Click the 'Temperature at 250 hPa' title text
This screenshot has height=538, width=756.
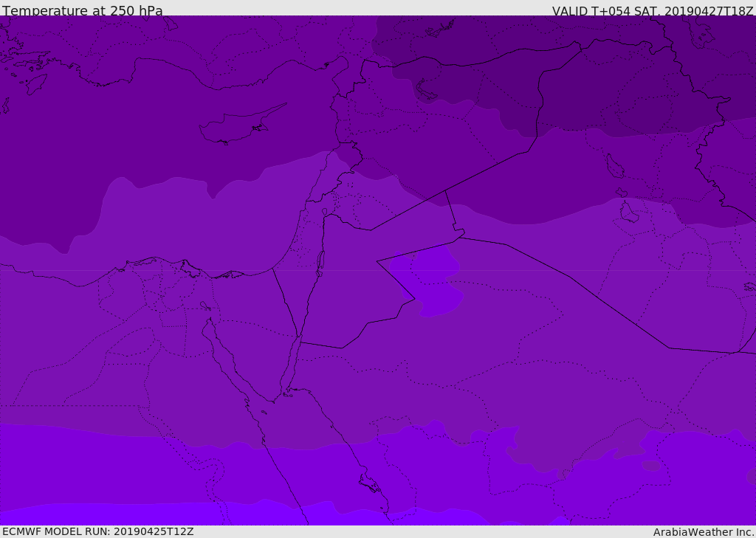(83, 10)
